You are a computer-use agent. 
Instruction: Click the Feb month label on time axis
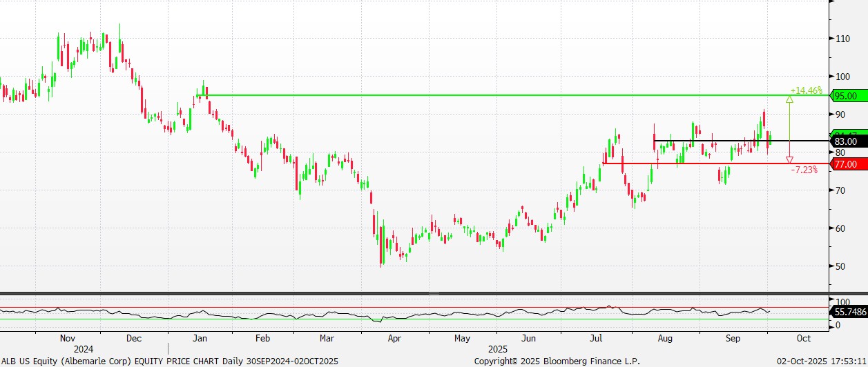(x=262, y=339)
